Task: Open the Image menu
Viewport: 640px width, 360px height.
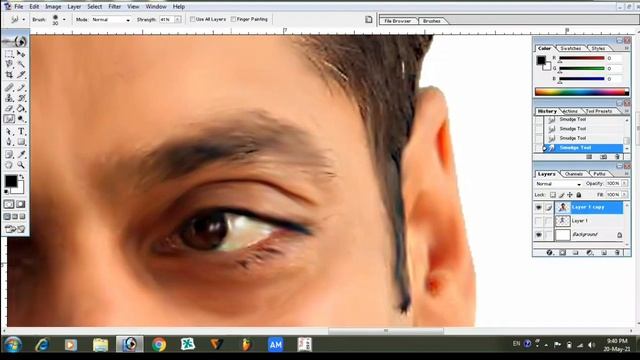Action: coord(53,7)
